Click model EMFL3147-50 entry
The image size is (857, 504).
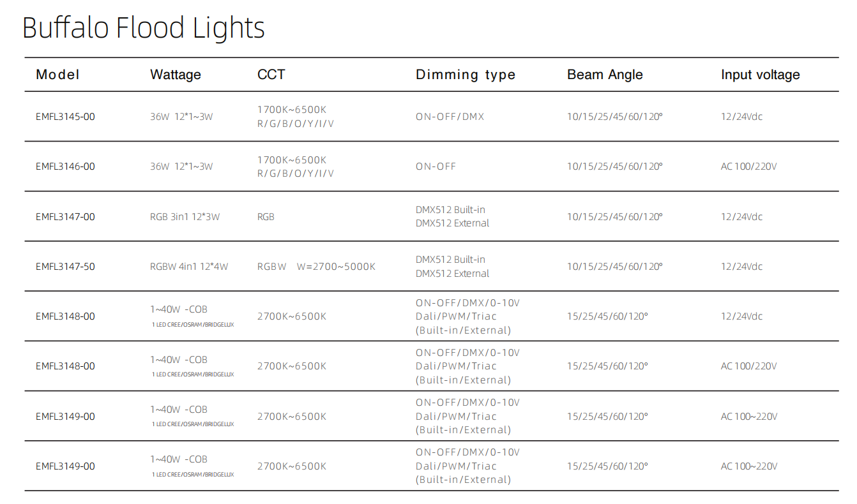coord(65,267)
